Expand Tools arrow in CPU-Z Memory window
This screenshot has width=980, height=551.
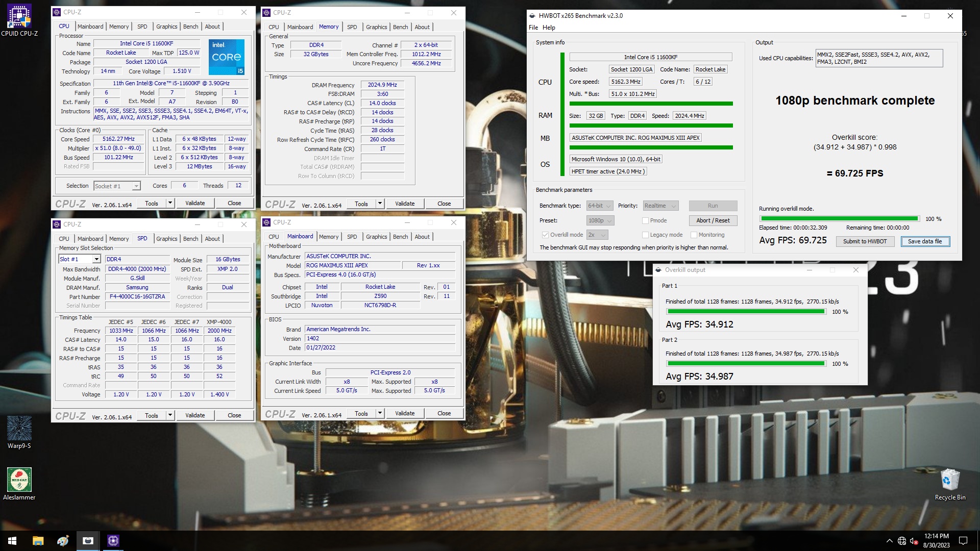tap(380, 204)
